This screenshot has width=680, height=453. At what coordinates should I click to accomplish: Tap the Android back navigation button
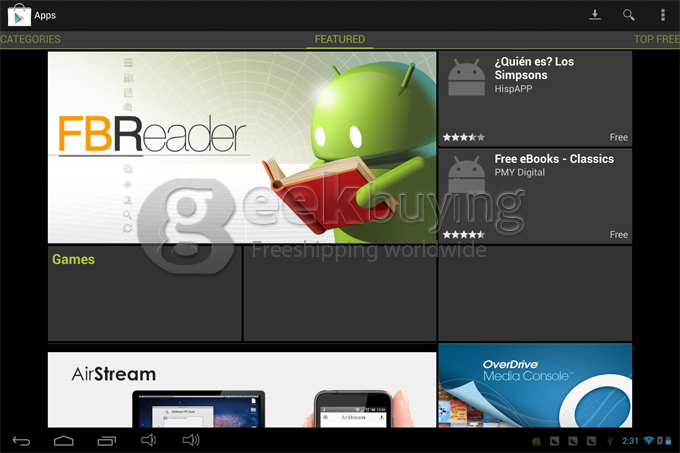21,441
